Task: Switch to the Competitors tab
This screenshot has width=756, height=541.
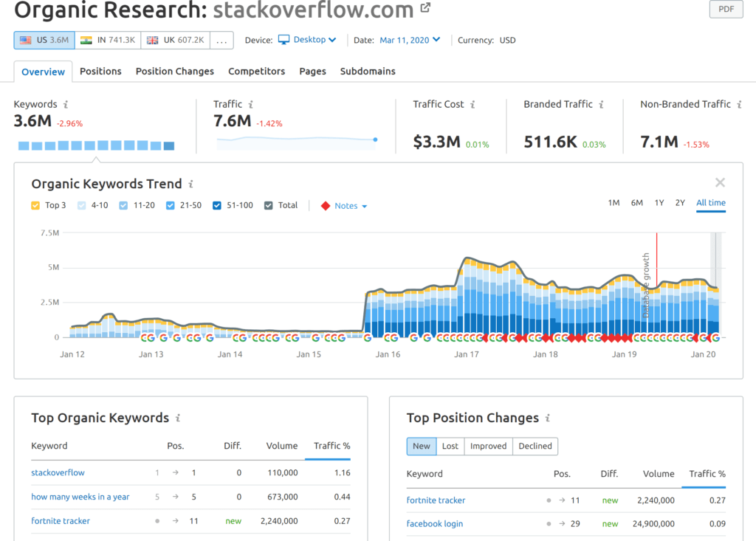Action: 256,72
